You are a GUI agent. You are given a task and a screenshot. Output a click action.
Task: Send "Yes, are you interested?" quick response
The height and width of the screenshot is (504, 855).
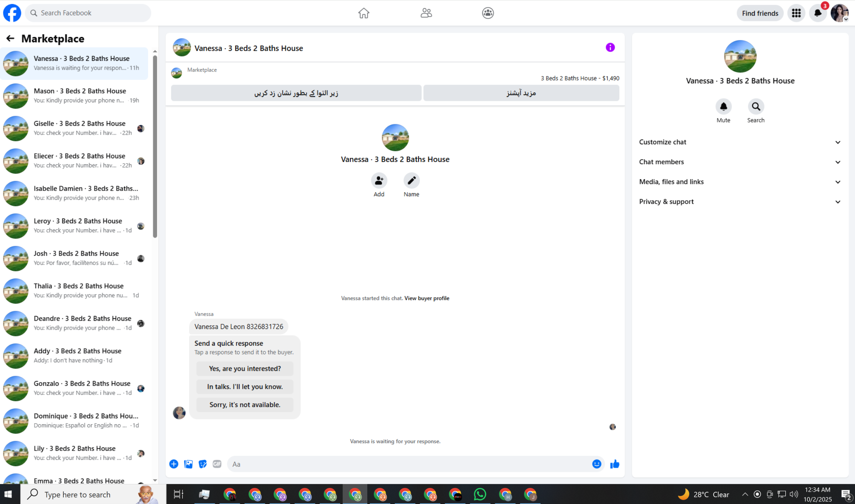point(245,369)
